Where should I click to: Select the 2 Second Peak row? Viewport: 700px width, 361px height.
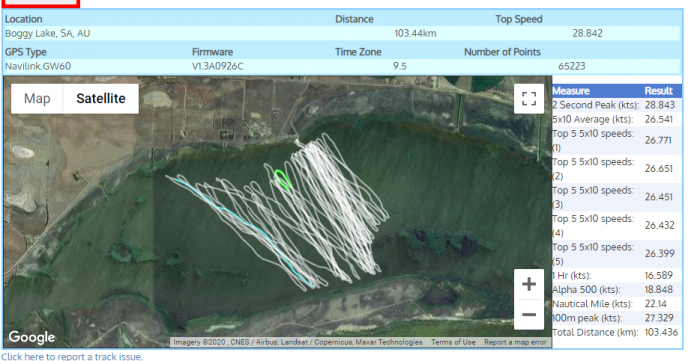[x=617, y=105]
